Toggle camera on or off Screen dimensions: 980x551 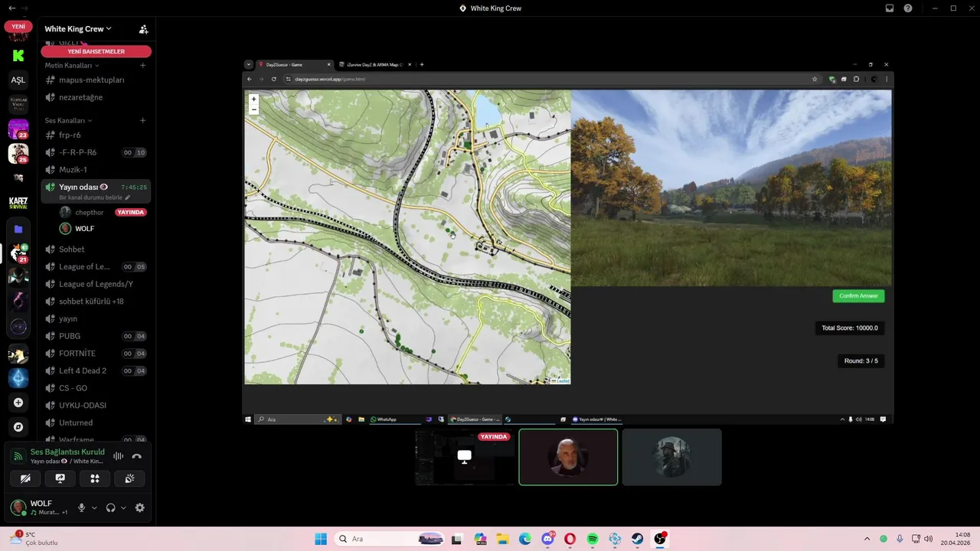pyautogui.click(x=25, y=478)
